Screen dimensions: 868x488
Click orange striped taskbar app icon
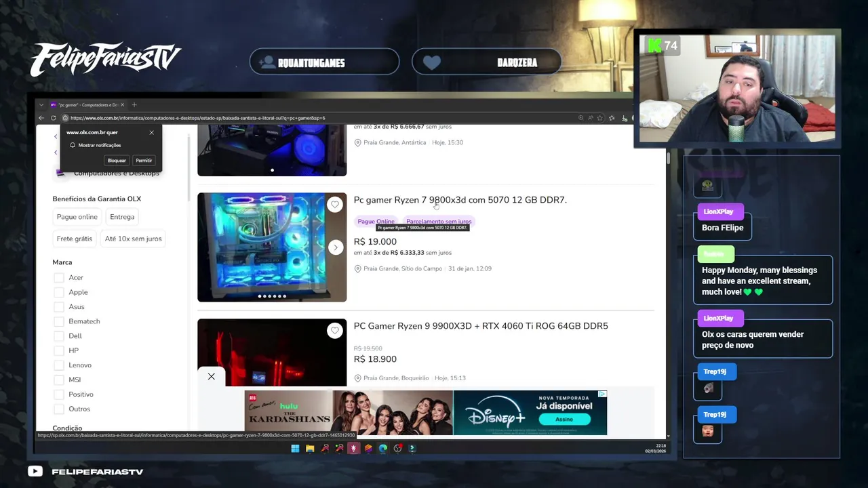[368, 448]
